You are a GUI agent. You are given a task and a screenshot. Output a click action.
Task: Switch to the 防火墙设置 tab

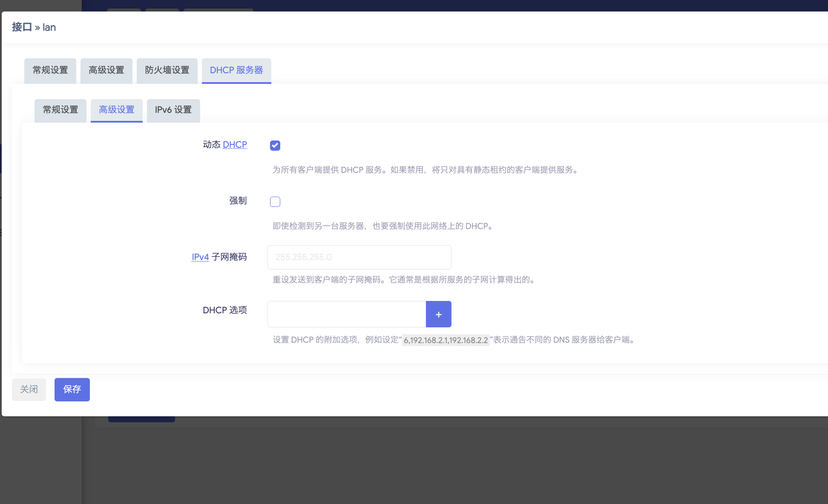click(x=167, y=70)
